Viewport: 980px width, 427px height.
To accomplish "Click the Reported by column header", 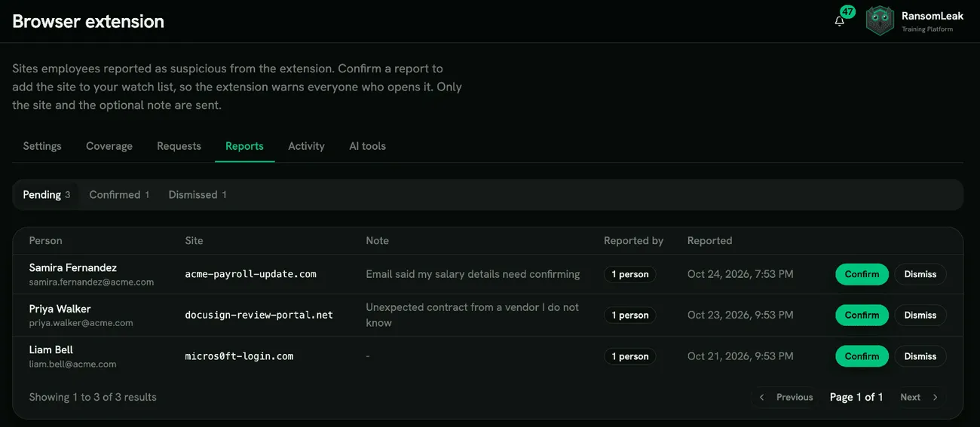I will [x=633, y=240].
